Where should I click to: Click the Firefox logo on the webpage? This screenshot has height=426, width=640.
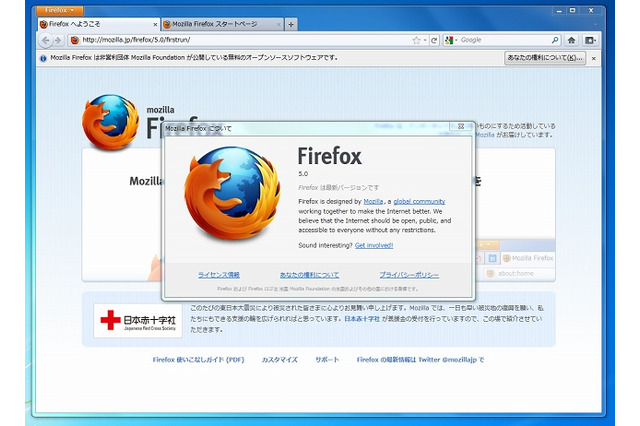click(110, 122)
